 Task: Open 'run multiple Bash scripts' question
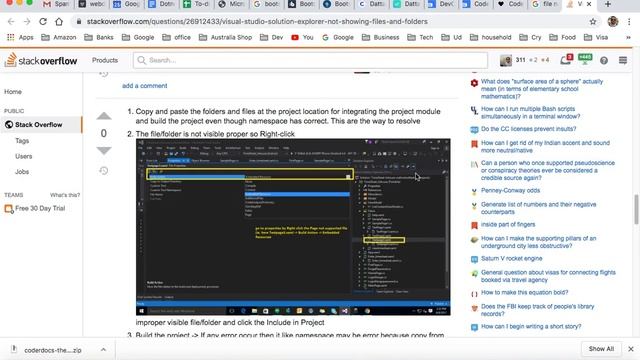tap(530, 113)
